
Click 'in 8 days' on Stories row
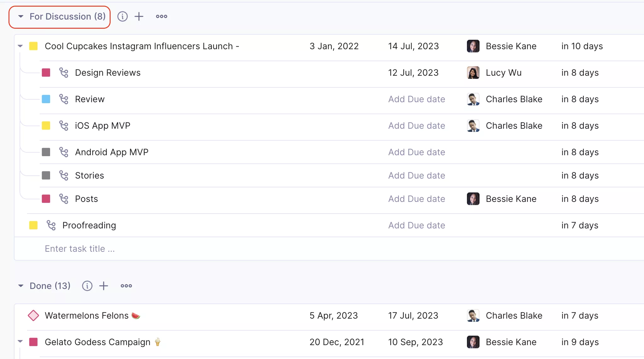tap(580, 175)
